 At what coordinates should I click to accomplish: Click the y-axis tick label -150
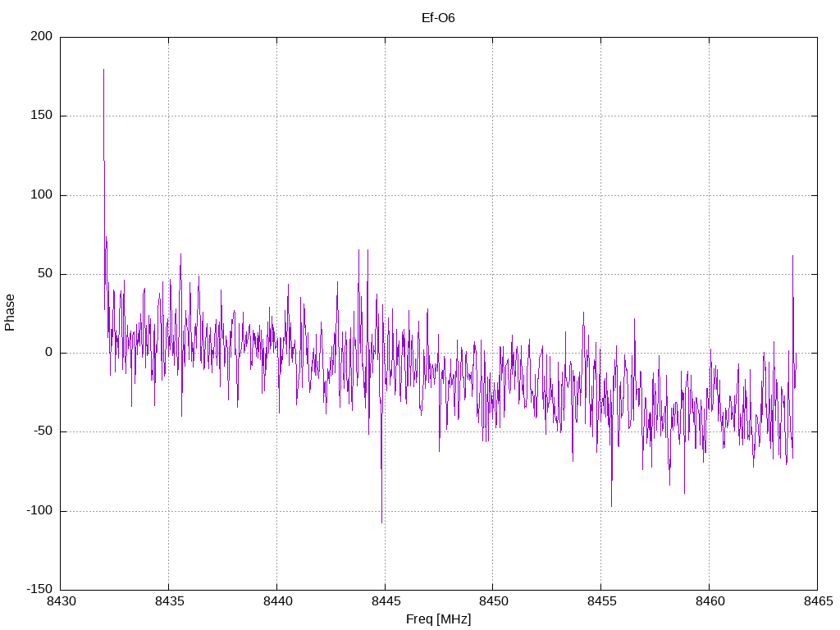pos(39,589)
